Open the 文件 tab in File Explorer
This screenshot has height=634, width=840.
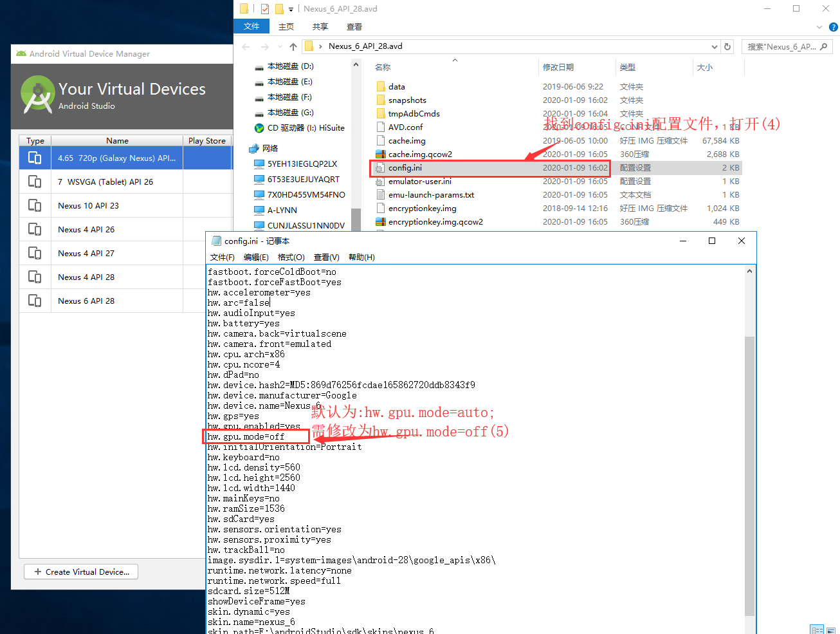point(251,26)
